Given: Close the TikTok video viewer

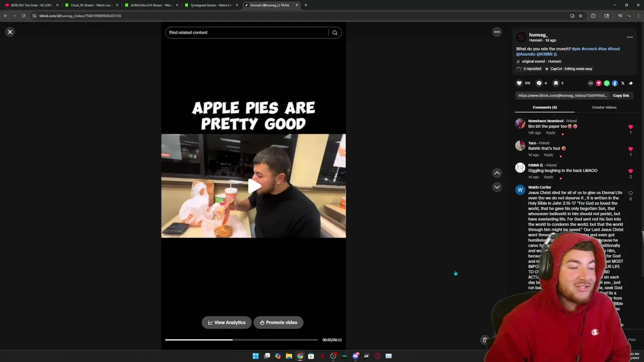Looking at the screenshot, I should (10, 32).
